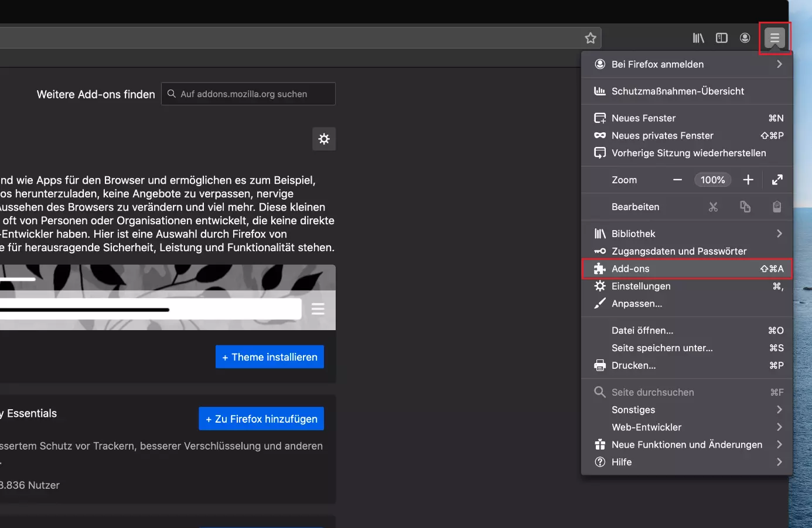Reset zoom via the 100% button

tap(712, 180)
